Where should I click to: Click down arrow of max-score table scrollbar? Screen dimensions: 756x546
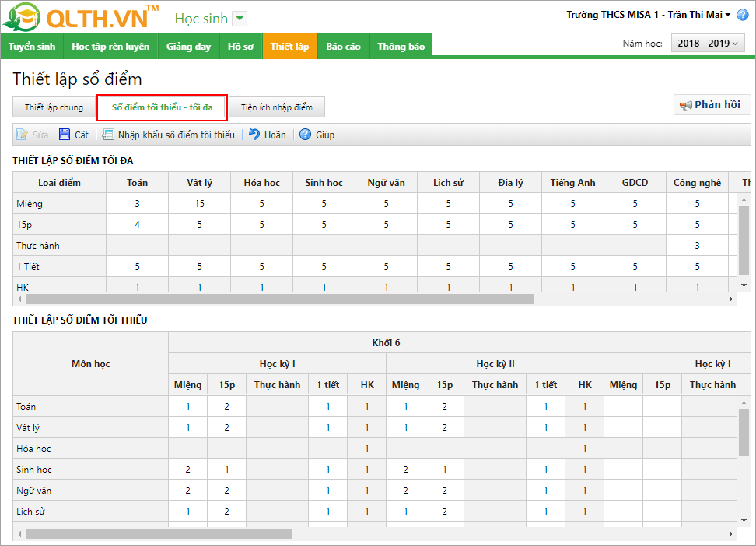click(x=744, y=285)
